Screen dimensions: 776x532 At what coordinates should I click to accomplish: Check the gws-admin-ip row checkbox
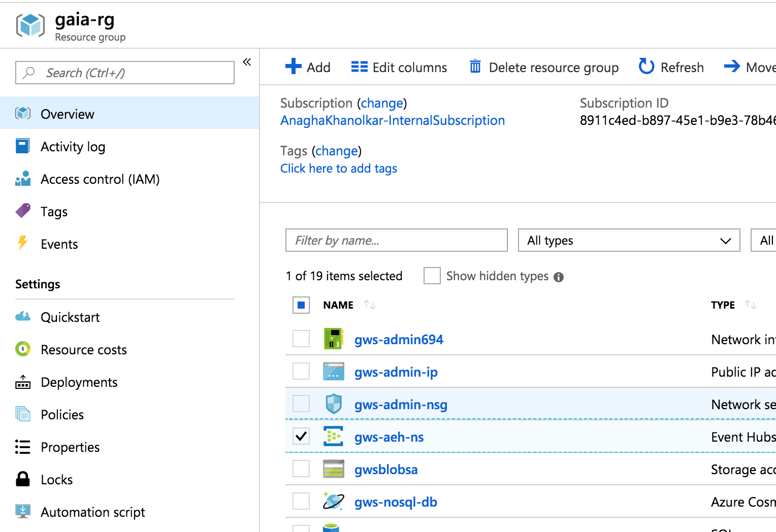coord(301,371)
